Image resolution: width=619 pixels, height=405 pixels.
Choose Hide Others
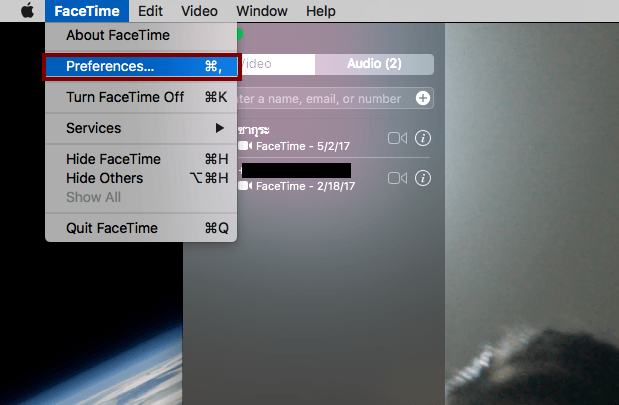[141, 178]
